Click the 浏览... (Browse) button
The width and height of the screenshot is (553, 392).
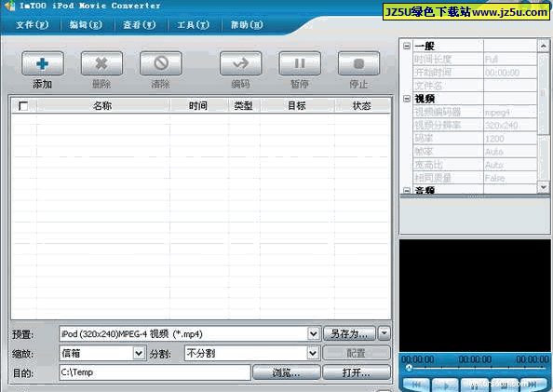tap(287, 372)
